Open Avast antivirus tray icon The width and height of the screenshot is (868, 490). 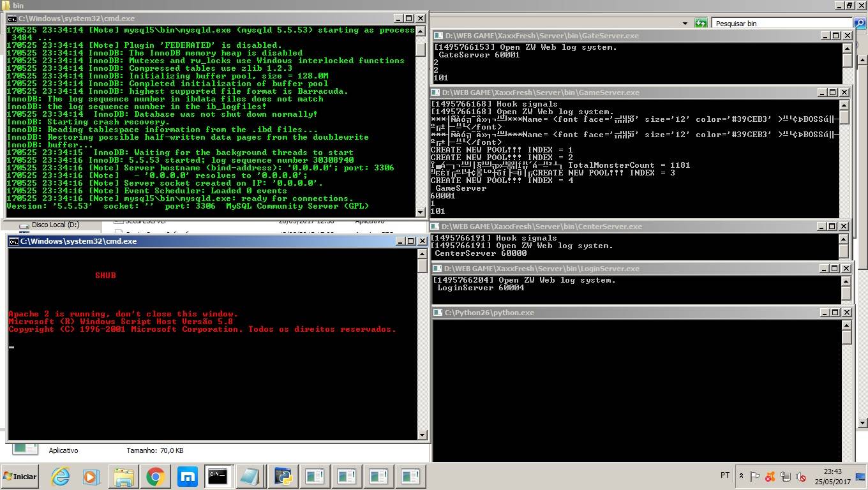tap(770, 476)
